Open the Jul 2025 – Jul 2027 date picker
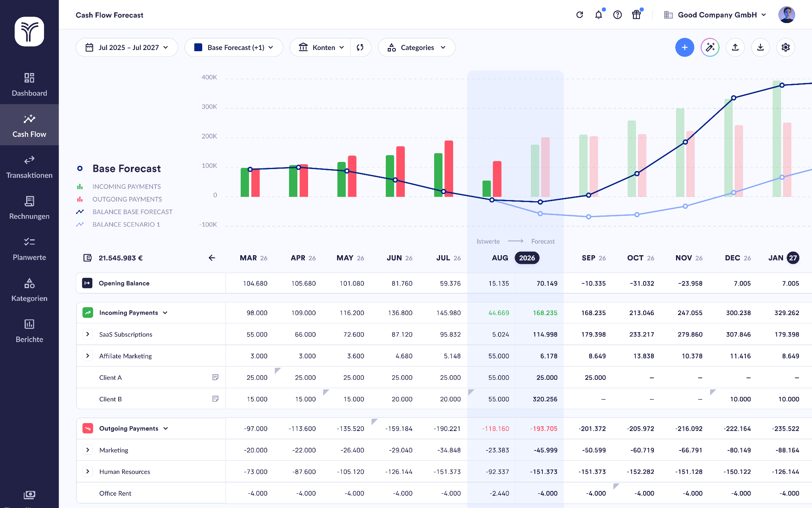812x508 pixels. 126,47
